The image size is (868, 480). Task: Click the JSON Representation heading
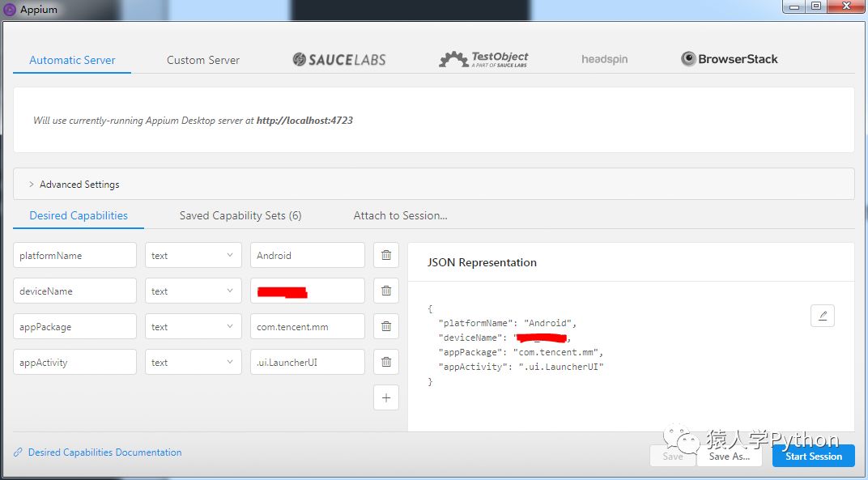[x=482, y=262]
